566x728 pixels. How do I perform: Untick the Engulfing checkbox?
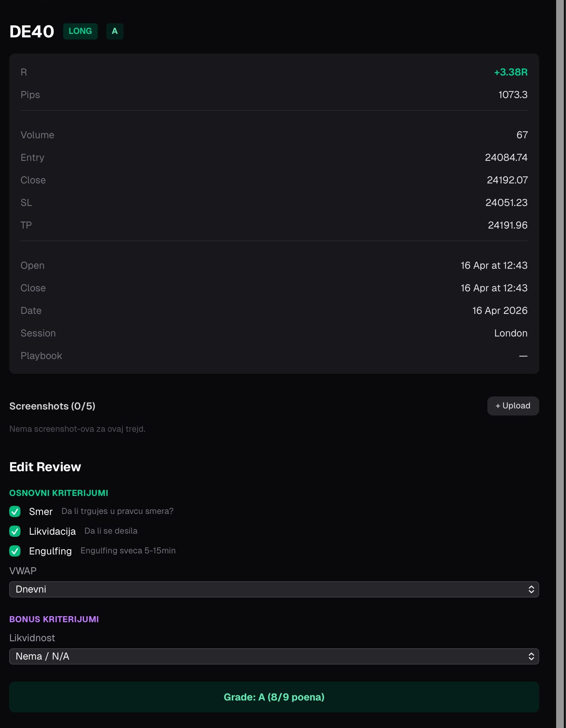pos(15,551)
